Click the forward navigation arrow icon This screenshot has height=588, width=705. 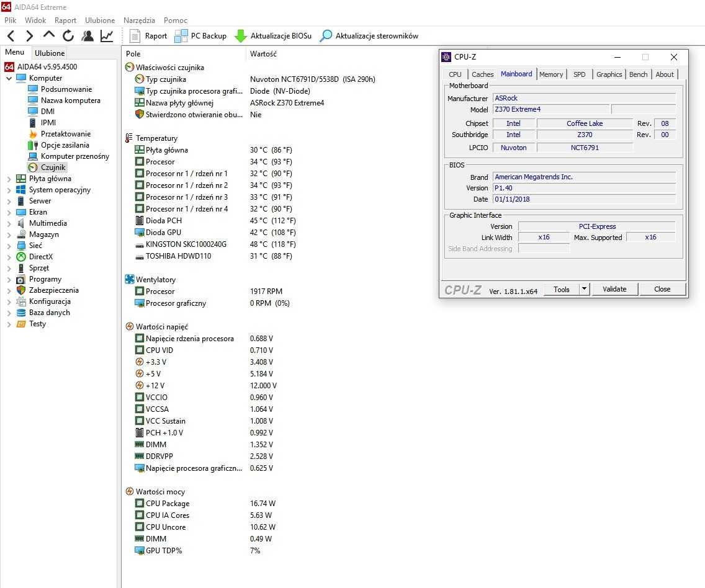point(30,36)
